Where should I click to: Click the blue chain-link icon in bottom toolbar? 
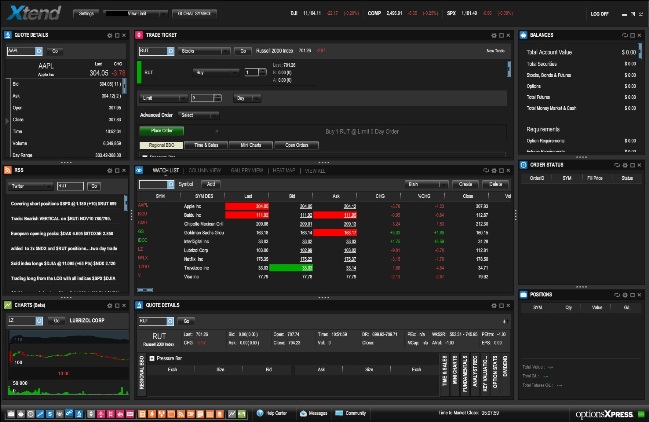[x=69, y=413]
